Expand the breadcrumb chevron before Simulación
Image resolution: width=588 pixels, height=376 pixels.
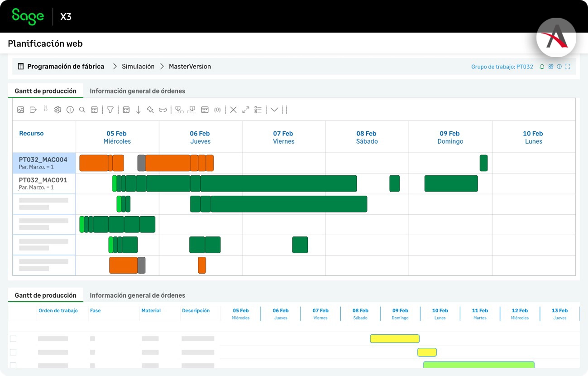[115, 67]
